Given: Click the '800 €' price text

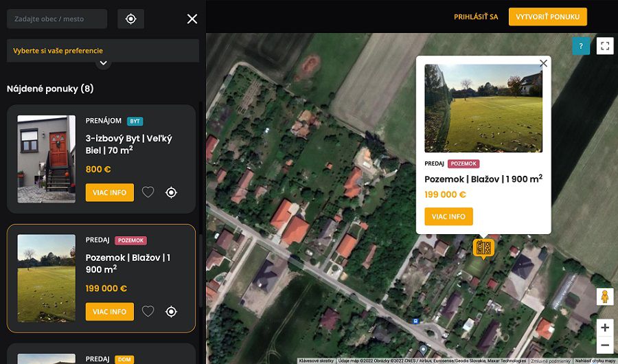Looking at the screenshot, I should [x=98, y=170].
